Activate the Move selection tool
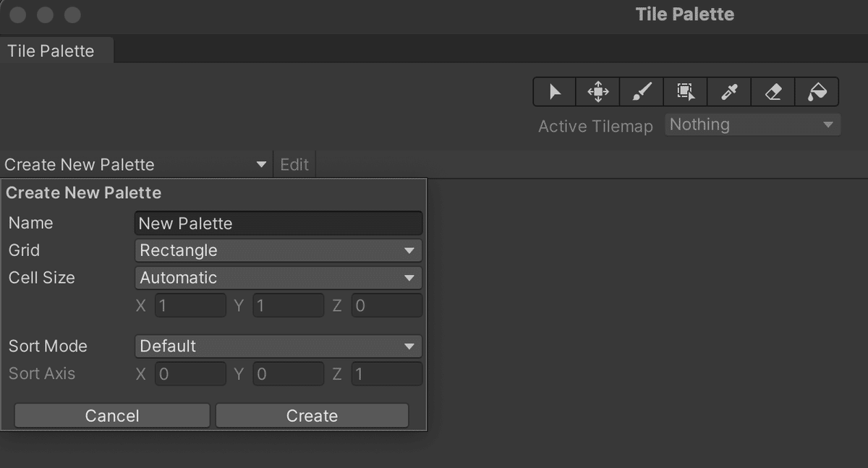Image resolution: width=868 pixels, height=468 pixels. (x=598, y=92)
